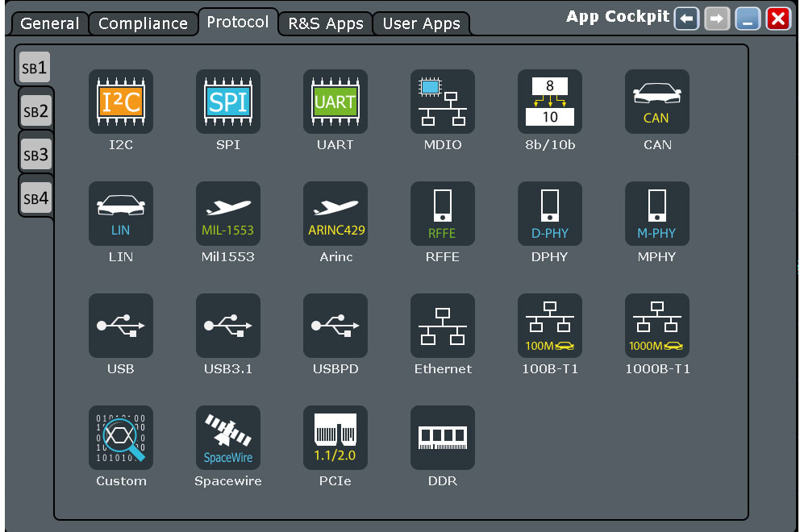
Task: Launch the 100B-T1 automotive Ethernet decoder
Action: pos(549,326)
